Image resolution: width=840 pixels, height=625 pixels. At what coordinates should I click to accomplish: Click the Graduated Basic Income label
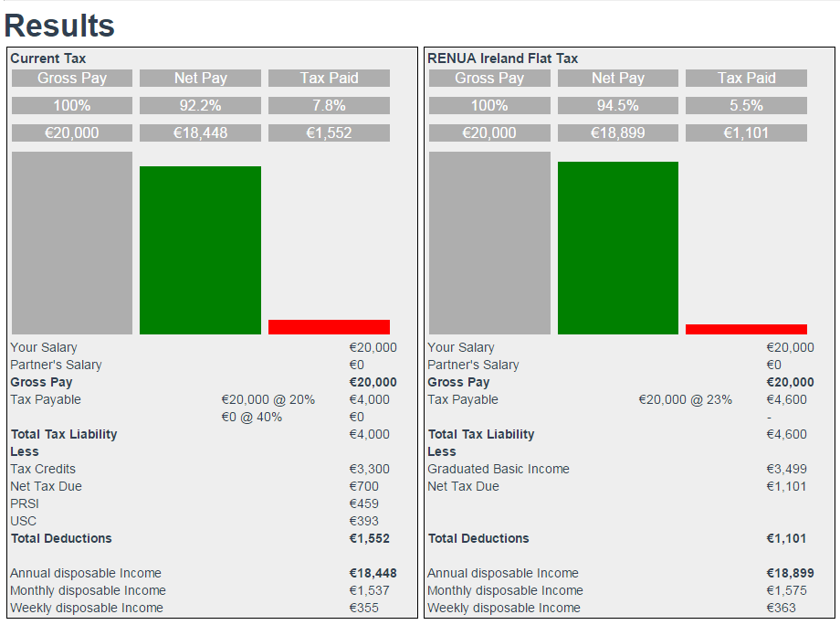pyautogui.click(x=499, y=469)
